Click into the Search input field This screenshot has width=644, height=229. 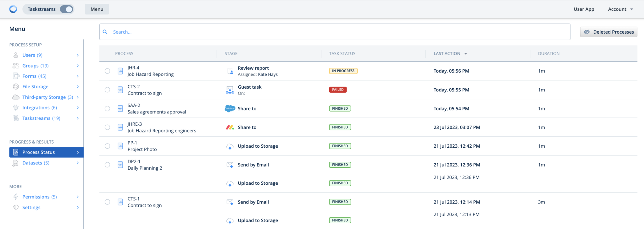(335, 32)
